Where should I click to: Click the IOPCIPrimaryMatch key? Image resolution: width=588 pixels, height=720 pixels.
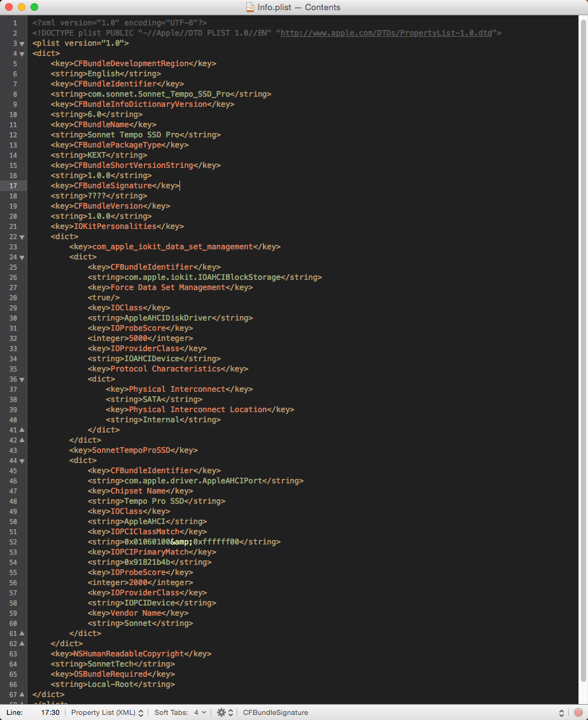[150, 552]
